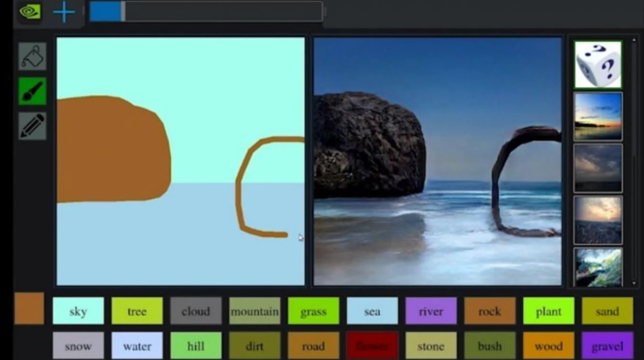Select the rock label swatch
Image resolution: width=644 pixels, height=360 pixels.
point(490,311)
